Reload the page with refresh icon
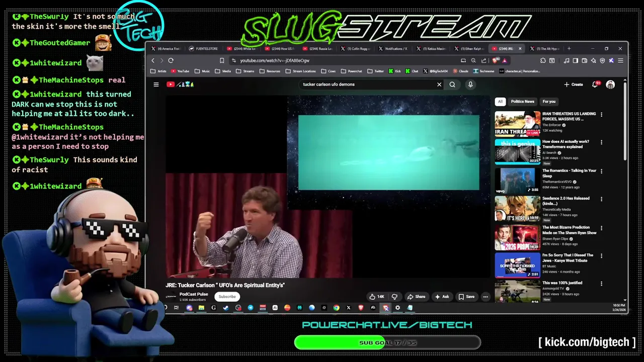This screenshot has height=362, width=644. [x=171, y=60]
